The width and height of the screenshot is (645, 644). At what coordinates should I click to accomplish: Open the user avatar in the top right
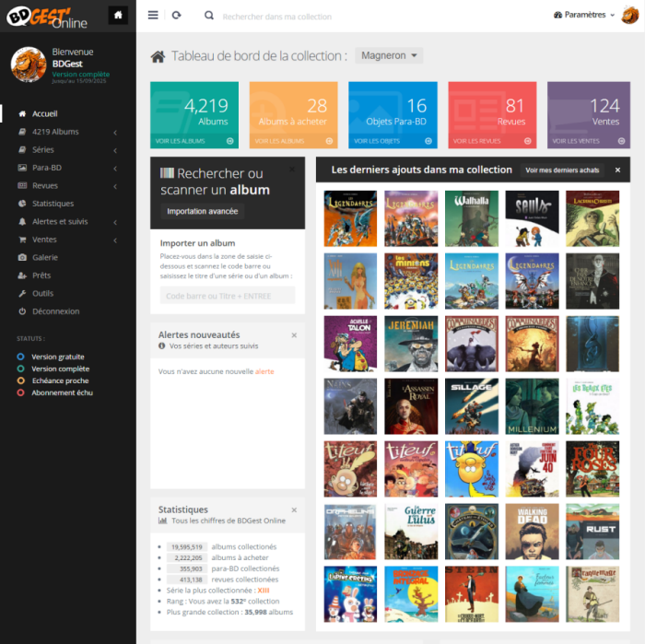pos(629,15)
